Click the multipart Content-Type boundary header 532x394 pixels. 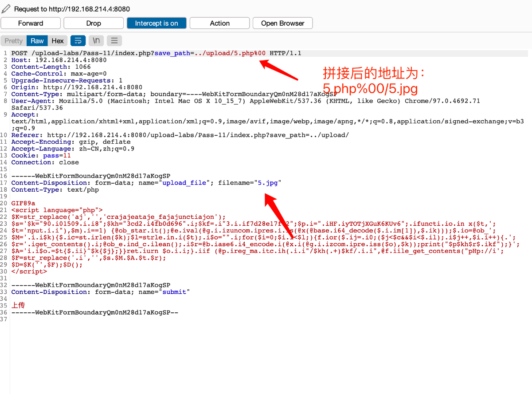[x=174, y=94]
